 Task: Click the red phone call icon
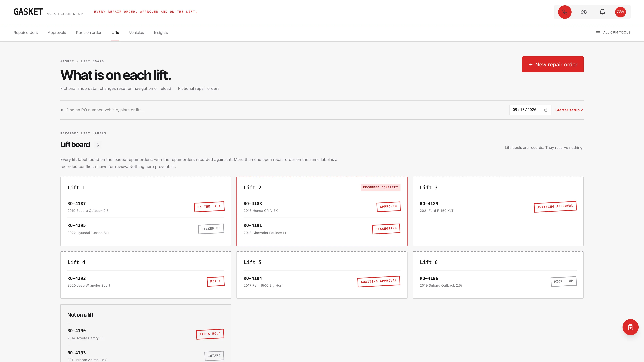(565, 12)
